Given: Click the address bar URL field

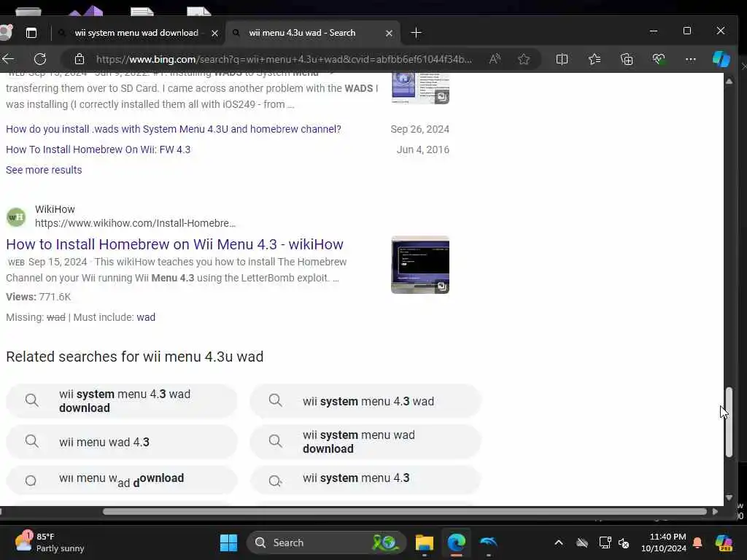Looking at the screenshot, I should tap(284, 59).
